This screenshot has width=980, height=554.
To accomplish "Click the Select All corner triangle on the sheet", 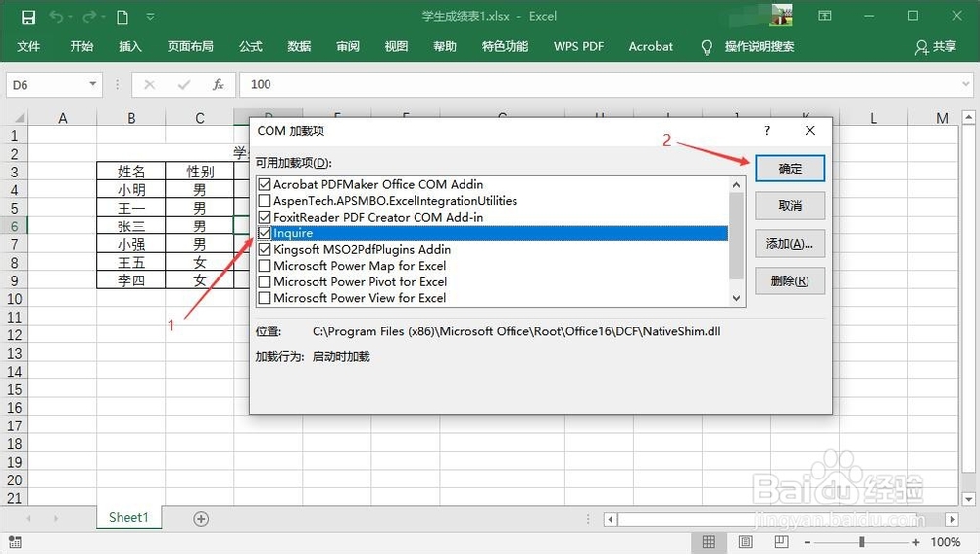I will click(x=19, y=117).
